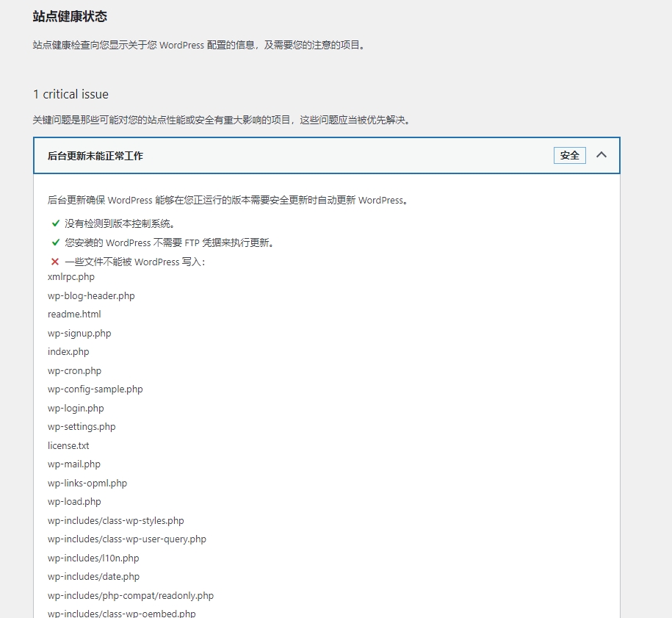Click the file name wp-blog-header.php

tap(91, 296)
